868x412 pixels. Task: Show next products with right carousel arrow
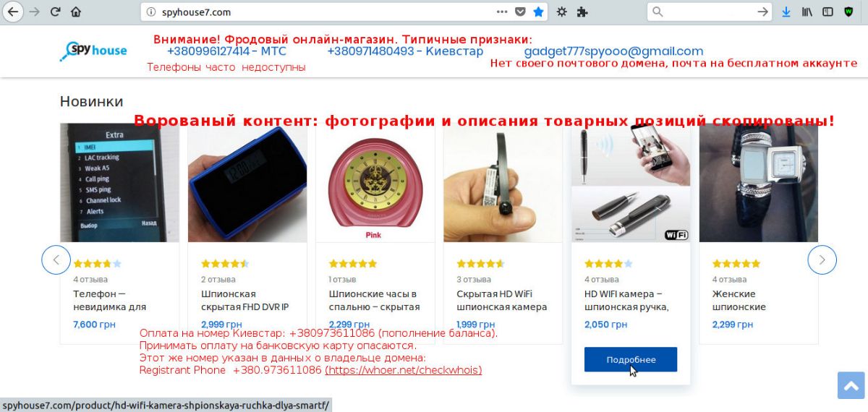822,259
